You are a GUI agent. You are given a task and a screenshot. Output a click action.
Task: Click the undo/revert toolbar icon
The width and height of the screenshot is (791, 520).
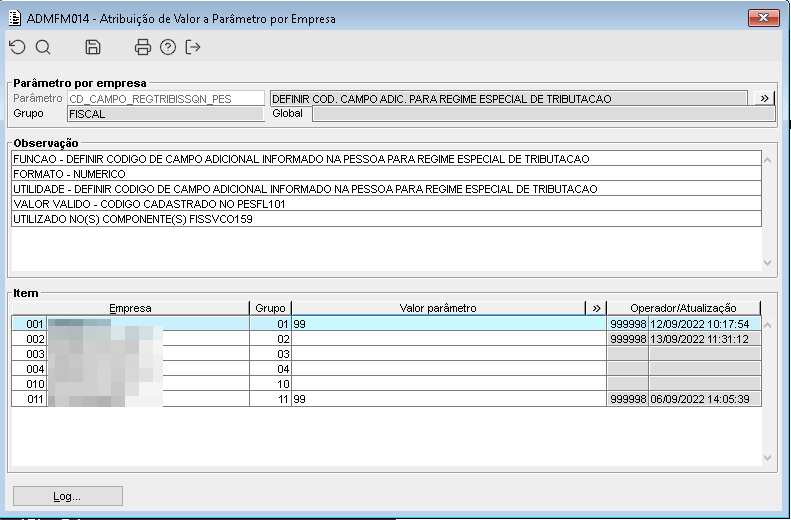pyautogui.click(x=18, y=47)
